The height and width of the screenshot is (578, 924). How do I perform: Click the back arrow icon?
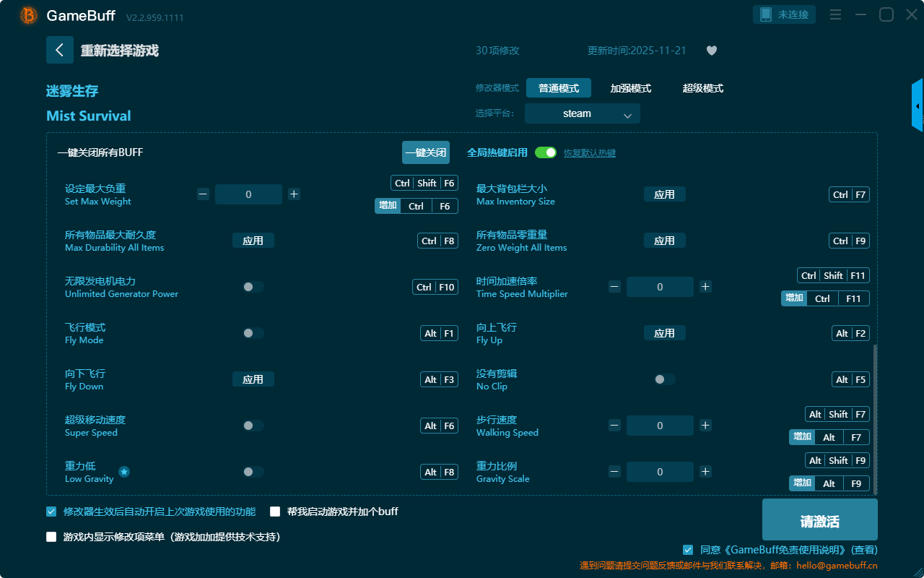pyautogui.click(x=60, y=50)
